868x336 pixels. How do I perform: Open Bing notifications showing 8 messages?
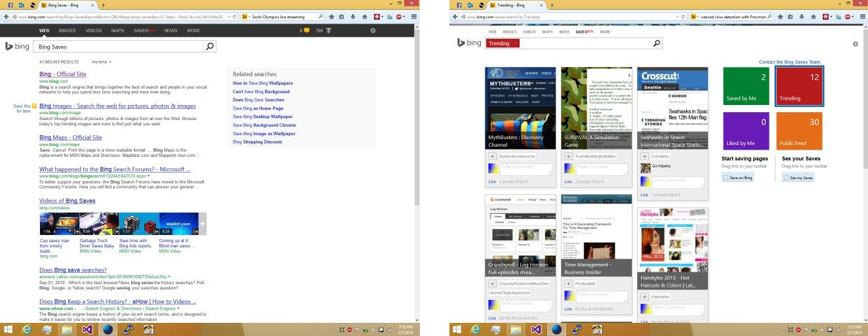tap(304, 30)
